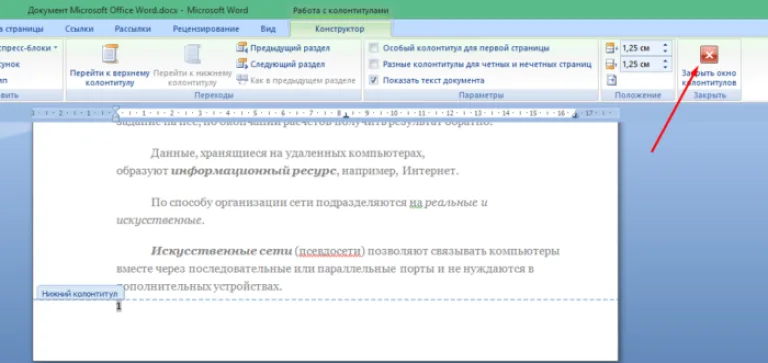Click 'Как в предыдущем разделе' link-to-previous
The height and width of the screenshot is (363, 768).
[296, 80]
